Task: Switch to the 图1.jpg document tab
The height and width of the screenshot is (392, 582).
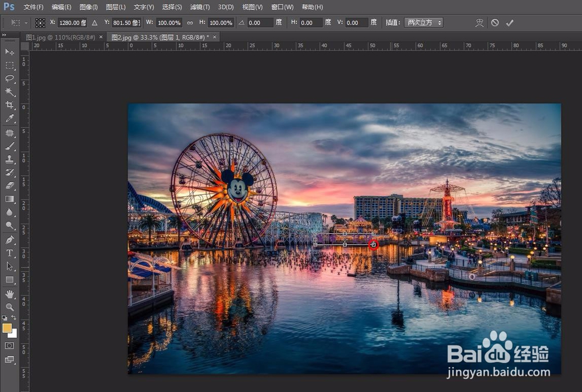Action: pyautogui.click(x=61, y=37)
